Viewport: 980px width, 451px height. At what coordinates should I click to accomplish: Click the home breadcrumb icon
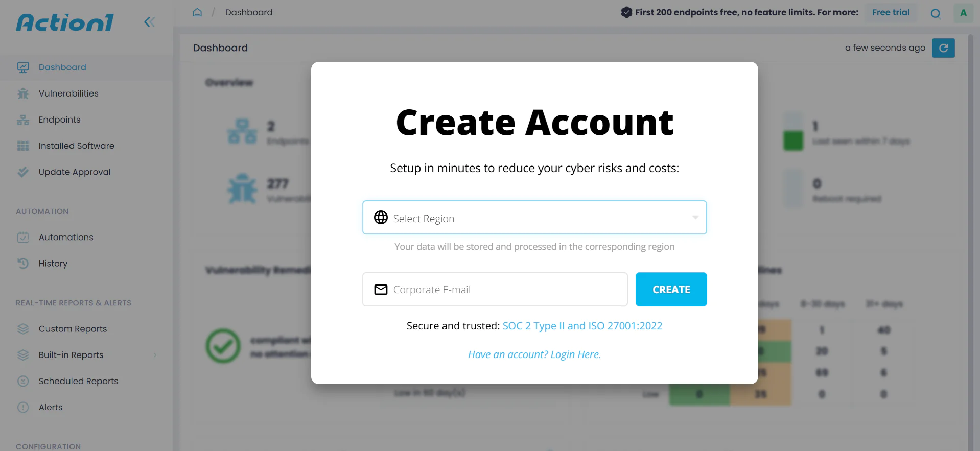[x=197, y=12]
